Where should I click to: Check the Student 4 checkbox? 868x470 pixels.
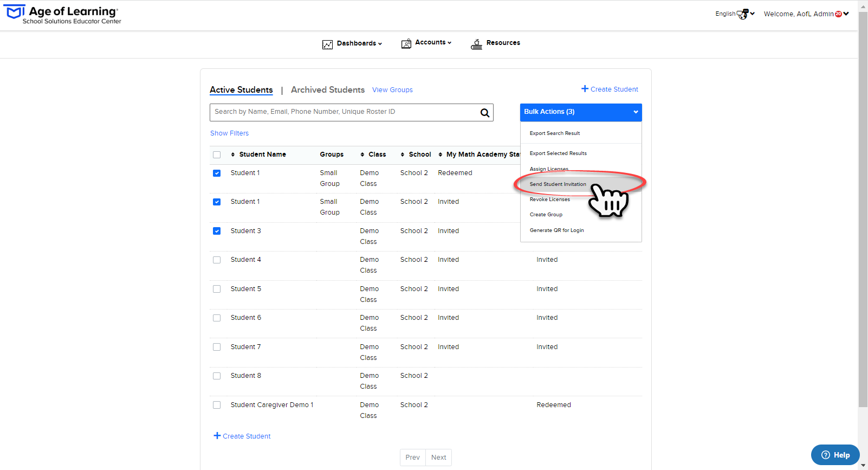(x=217, y=260)
